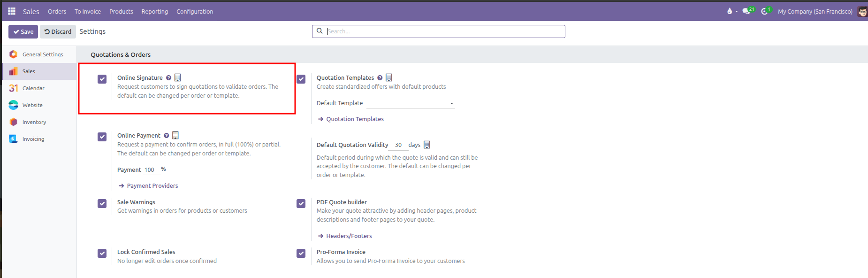Screen dimensions: 868x278
Task: Open the To Invoice menu
Action: (88, 11)
